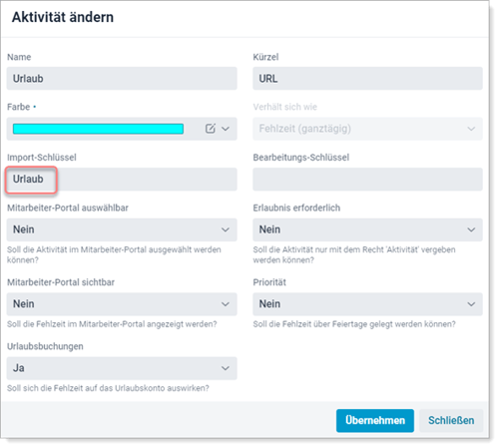Open Mitarbeiter-Portal sichtbar dropdown
The image size is (499, 448).
[x=122, y=304]
